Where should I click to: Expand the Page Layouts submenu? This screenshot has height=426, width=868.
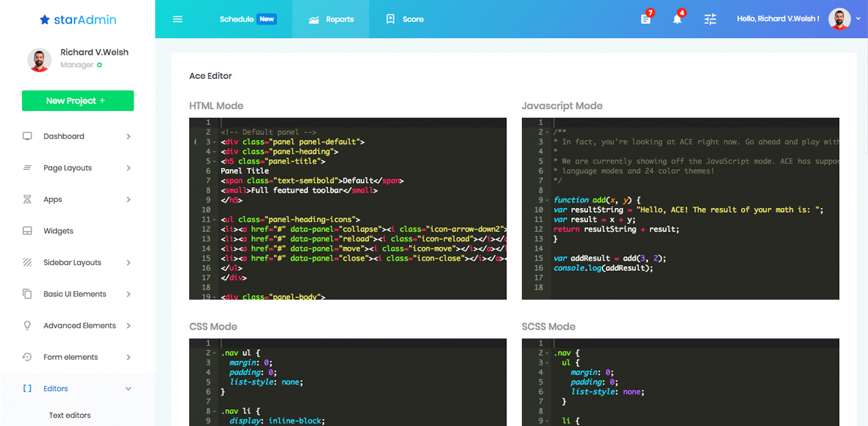pyautogui.click(x=128, y=168)
